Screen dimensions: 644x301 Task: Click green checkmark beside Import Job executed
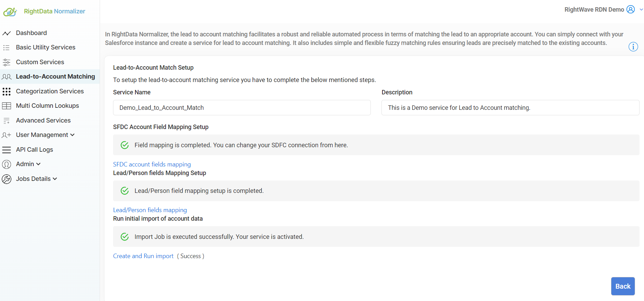click(125, 237)
